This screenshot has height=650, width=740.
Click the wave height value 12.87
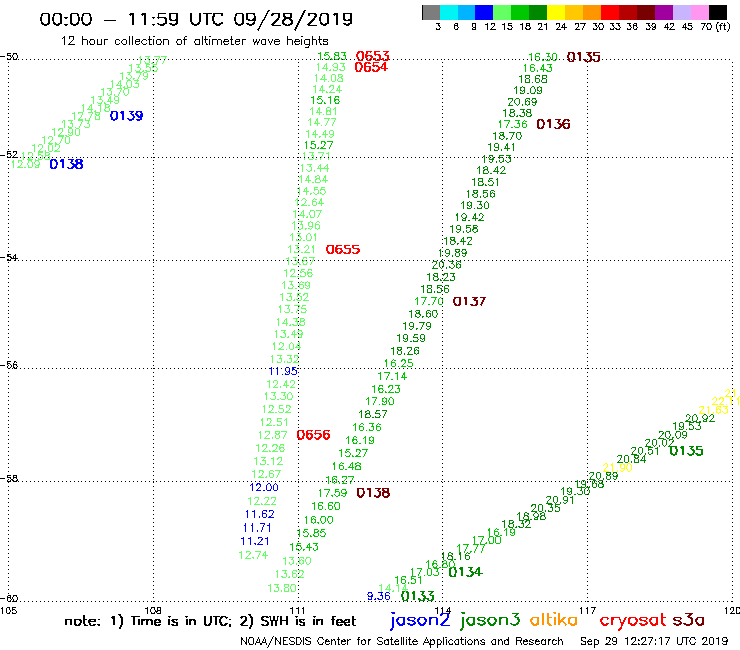(273, 435)
